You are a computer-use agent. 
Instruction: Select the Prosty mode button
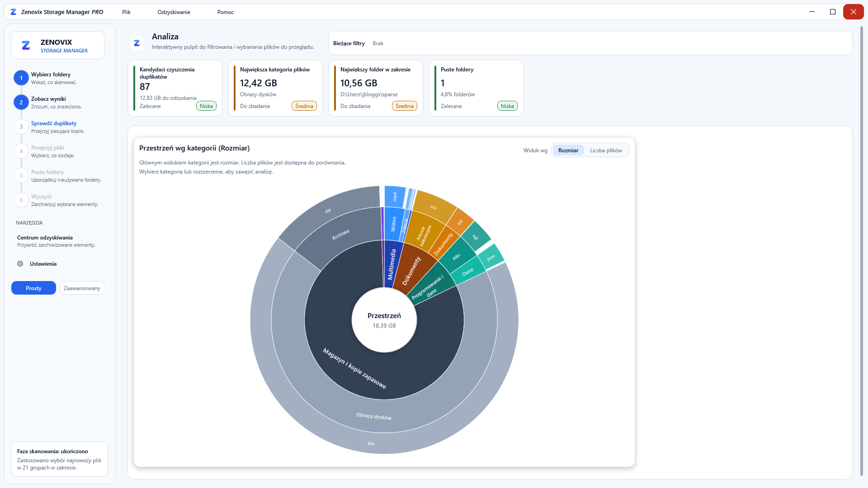click(x=33, y=288)
